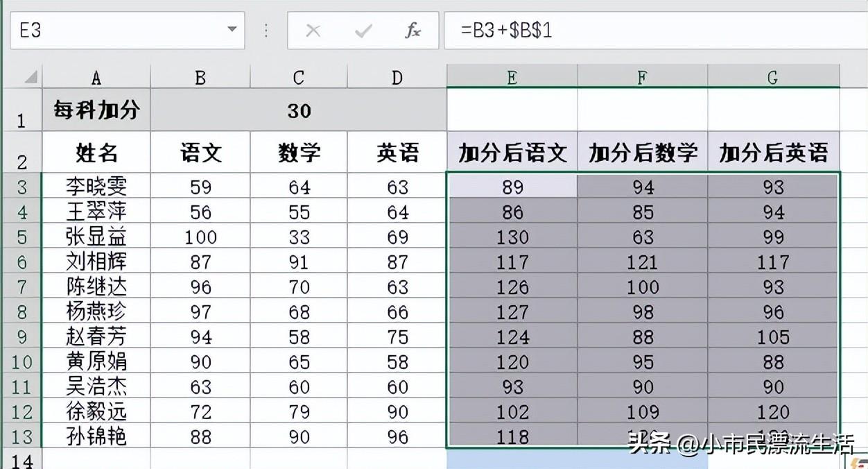Screen dimensions: 868x469
Task: Click merged cell with value 30
Action: click(x=299, y=110)
